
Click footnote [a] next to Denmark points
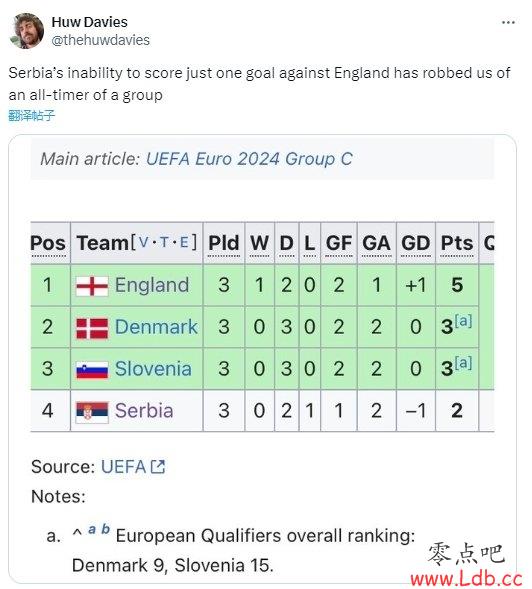(x=463, y=321)
